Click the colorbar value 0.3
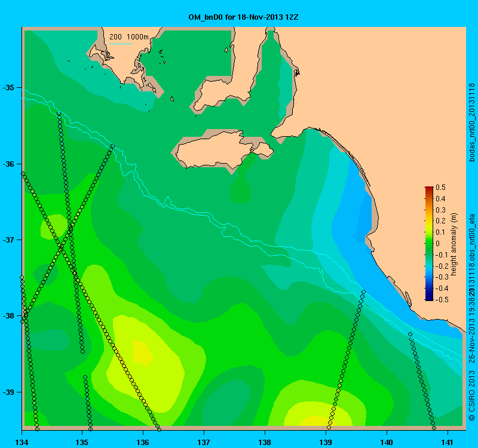478x448 pixels. pyautogui.click(x=440, y=210)
